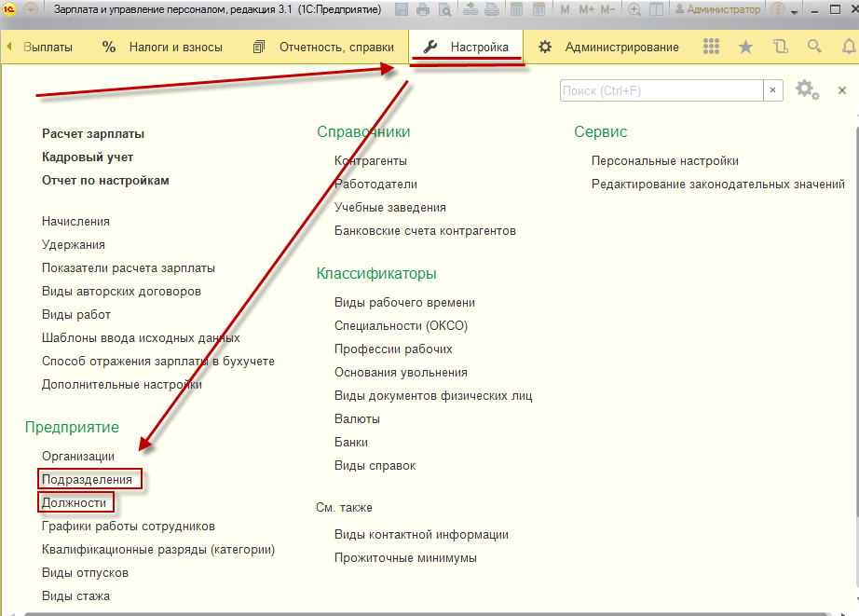Open the Налоги и взносы section
The image size is (859, 616).
(175, 47)
